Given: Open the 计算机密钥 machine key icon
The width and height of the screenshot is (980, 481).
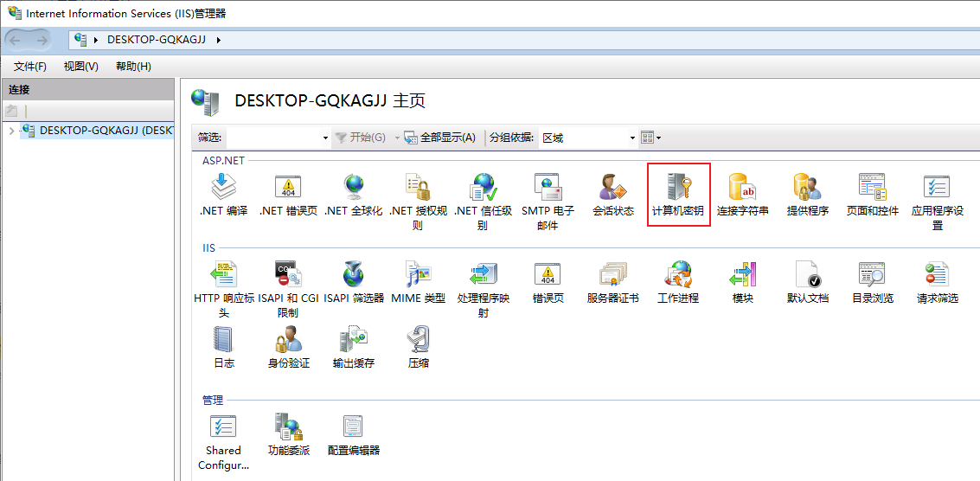Looking at the screenshot, I should pyautogui.click(x=679, y=186).
